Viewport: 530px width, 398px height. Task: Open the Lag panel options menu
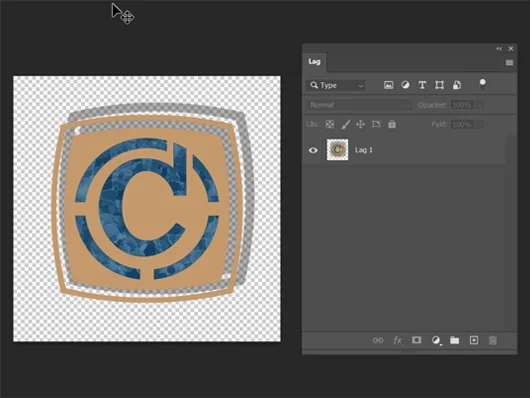pyautogui.click(x=509, y=63)
